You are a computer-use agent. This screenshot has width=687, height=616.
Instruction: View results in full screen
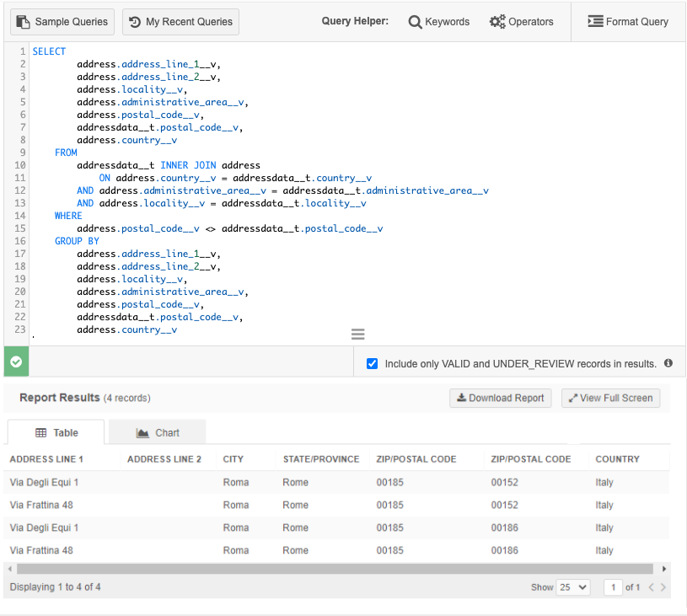click(x=610, y=398)
